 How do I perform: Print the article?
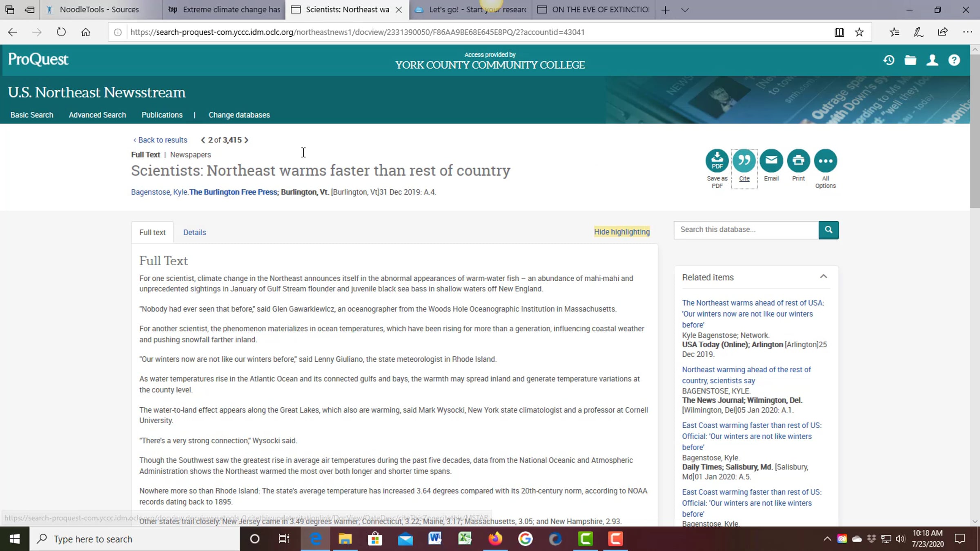[798, 165]
